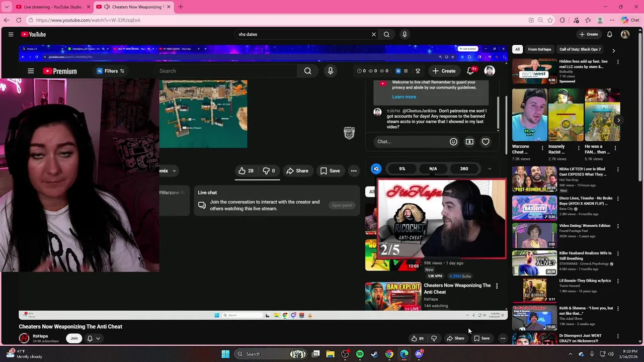Image resolution: width=644 pixels, height=362 pixels.
Task: Open YouTube notifications bell in the header
Action: point(609,34)
